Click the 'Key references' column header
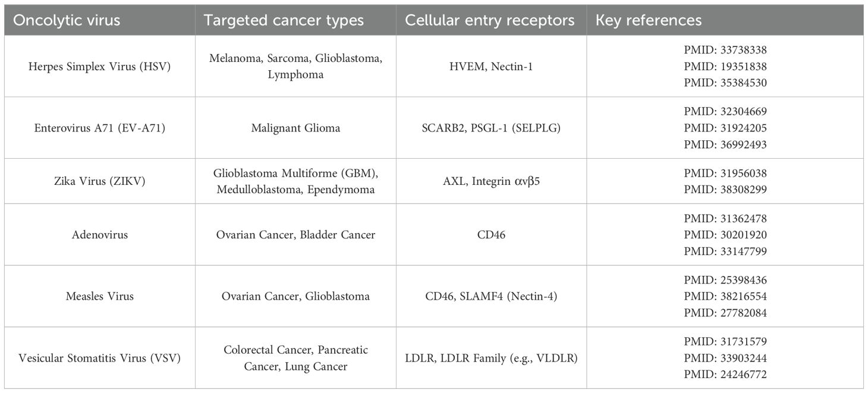This screenshot has width=868, height=393. (x=649, y=20)
